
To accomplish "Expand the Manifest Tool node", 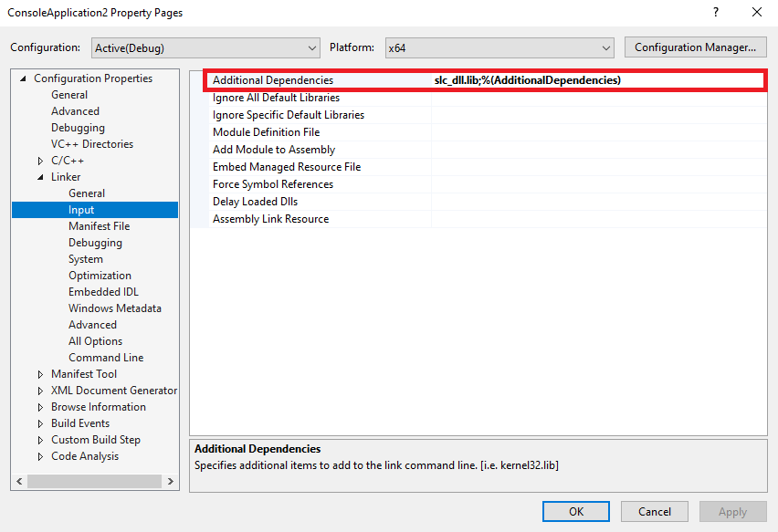I will point(40,374).
